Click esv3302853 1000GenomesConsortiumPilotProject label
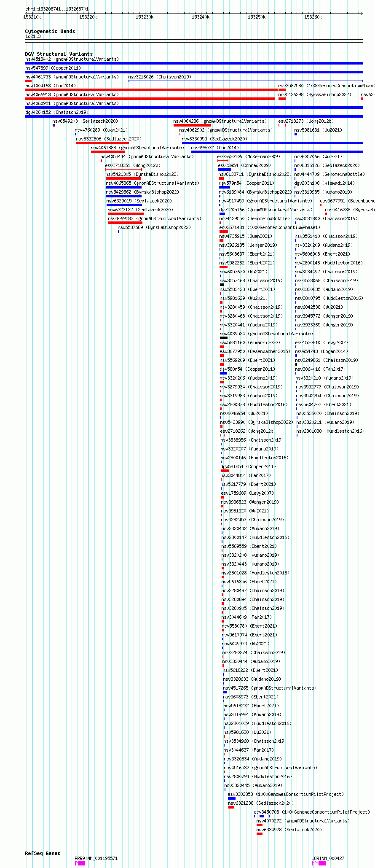 (286, 794)
